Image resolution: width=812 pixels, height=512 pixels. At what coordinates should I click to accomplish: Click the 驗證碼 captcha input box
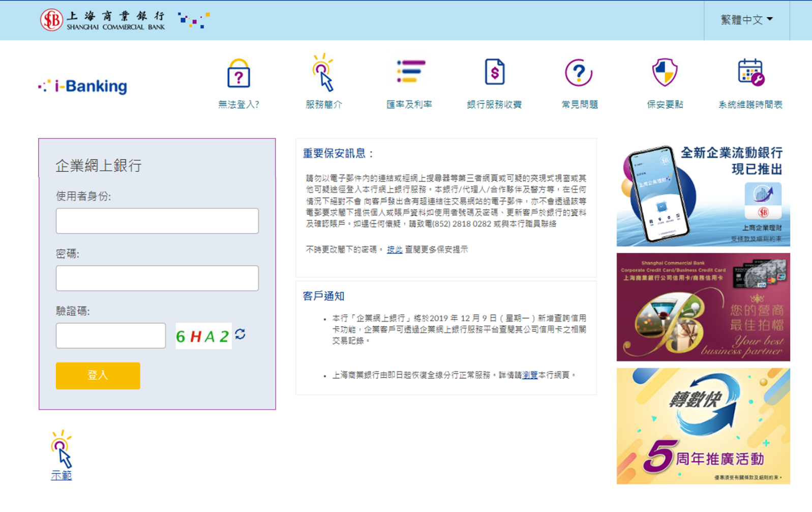tap(111, 336)
